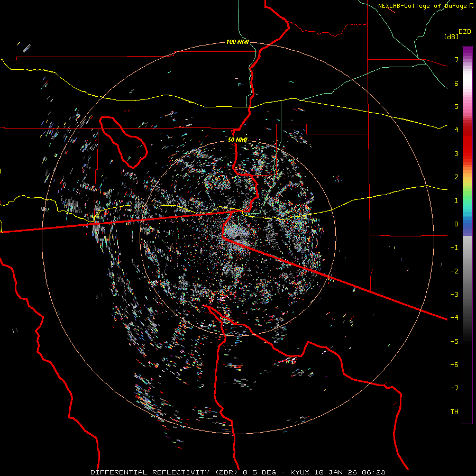Screen dimensions: 476x476
Task: Click the 2 dB value on the color scale
Action: point(456,177)
